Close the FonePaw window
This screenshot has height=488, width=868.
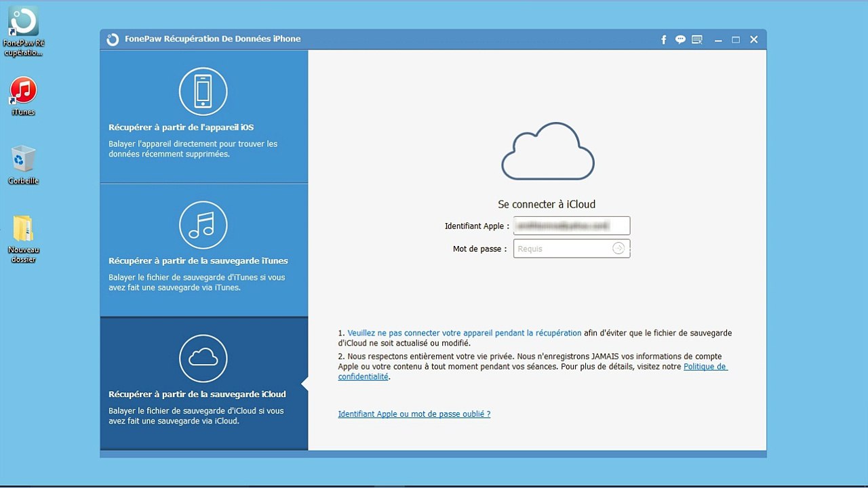pyautogui.click(x=754, y=40)
